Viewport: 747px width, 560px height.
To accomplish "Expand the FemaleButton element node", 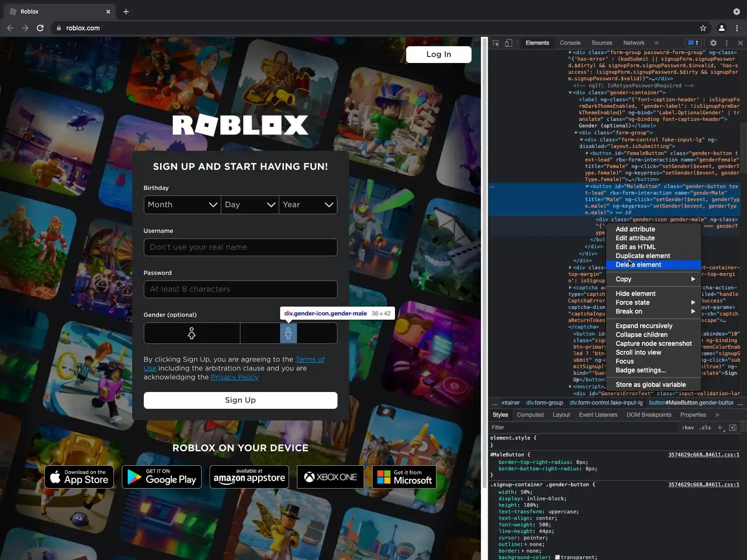I will click(x=587, y=153).
